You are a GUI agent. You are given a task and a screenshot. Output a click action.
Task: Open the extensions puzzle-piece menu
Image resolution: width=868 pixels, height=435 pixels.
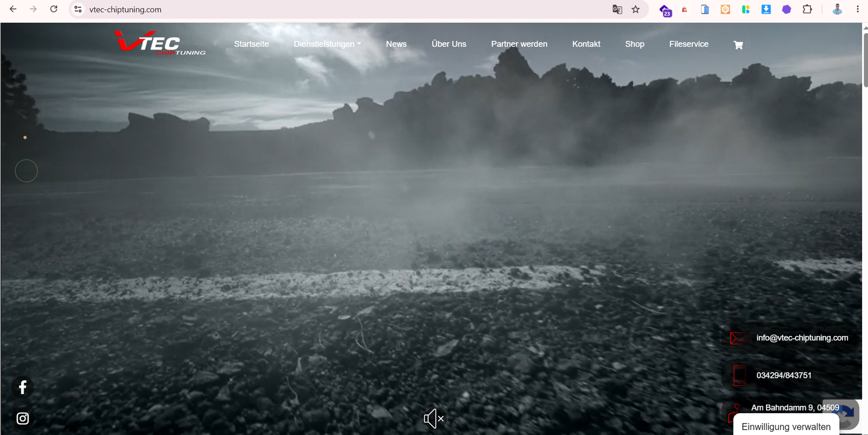(x=807, y=9)
